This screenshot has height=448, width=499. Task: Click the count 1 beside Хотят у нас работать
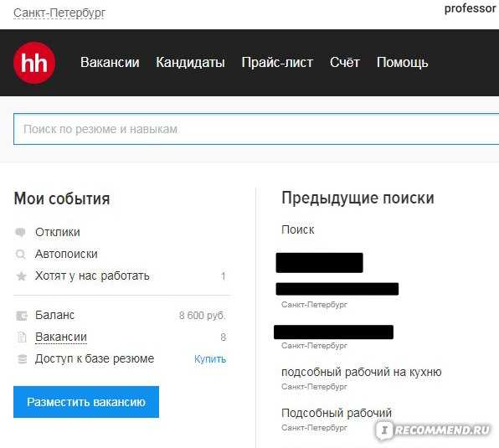click(223, 275)
